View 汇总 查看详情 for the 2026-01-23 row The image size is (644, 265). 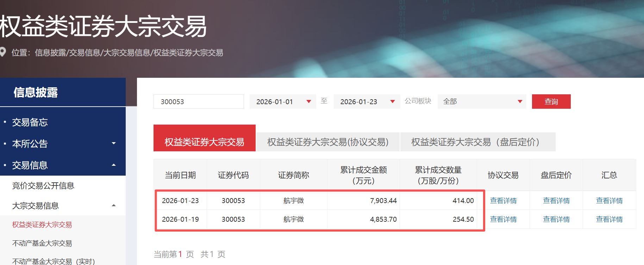609,201
